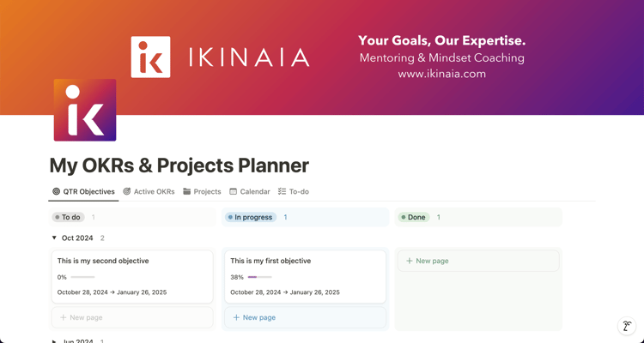Open the Projects tab
644x343 pixels.
click(x=202, y=191)
